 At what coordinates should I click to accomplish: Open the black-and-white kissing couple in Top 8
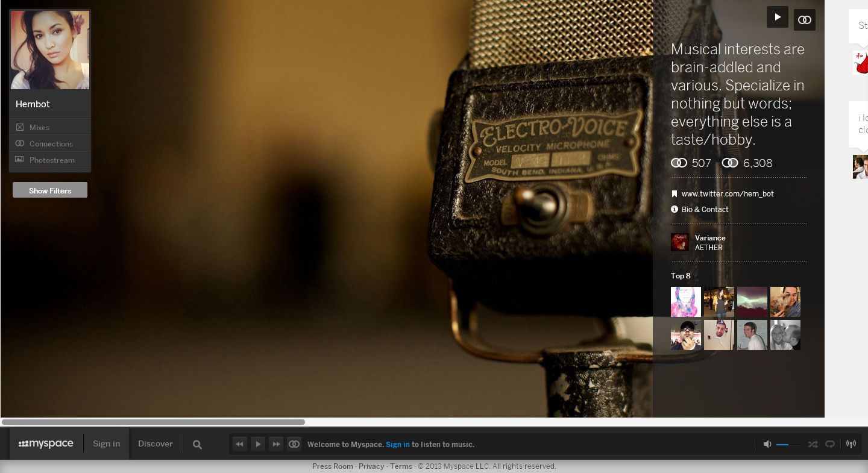point(785,335)
